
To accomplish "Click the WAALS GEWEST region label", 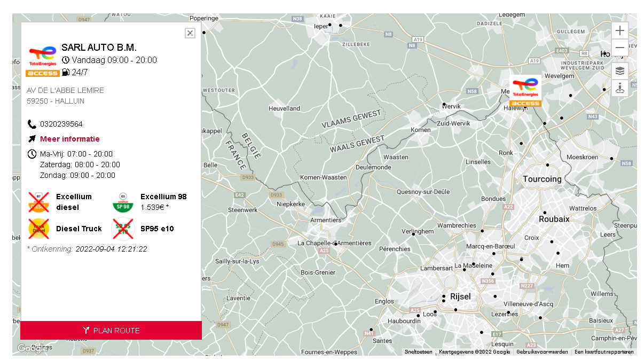I will click(x=357, y=144).
